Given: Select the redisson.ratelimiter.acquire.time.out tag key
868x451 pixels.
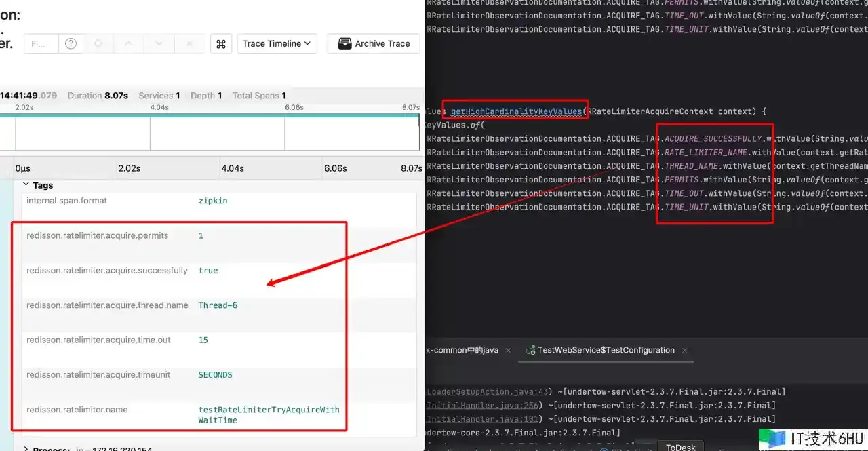Looking at the screenshot, I should point(98,340).
